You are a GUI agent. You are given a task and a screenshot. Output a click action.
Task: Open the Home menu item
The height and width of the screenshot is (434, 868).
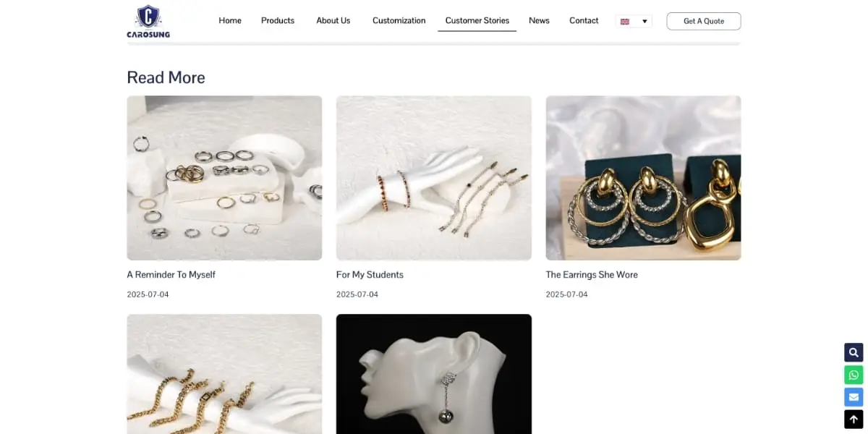click(230, 20)
